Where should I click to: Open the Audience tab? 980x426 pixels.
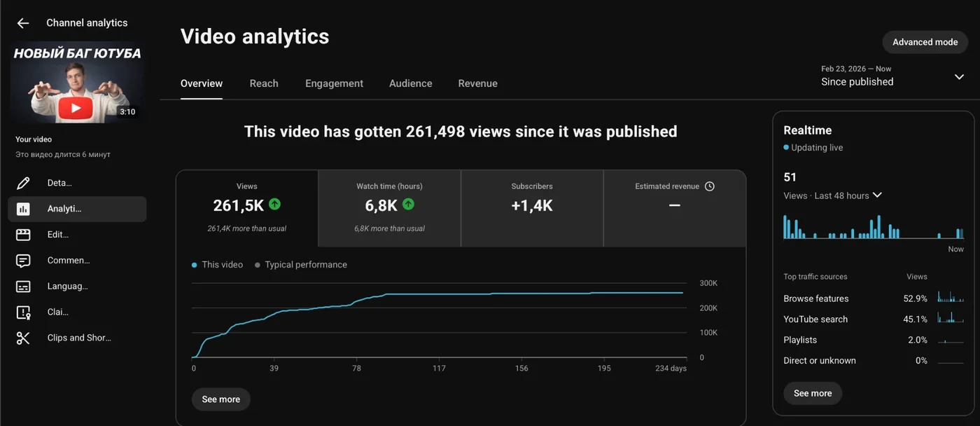410,83
